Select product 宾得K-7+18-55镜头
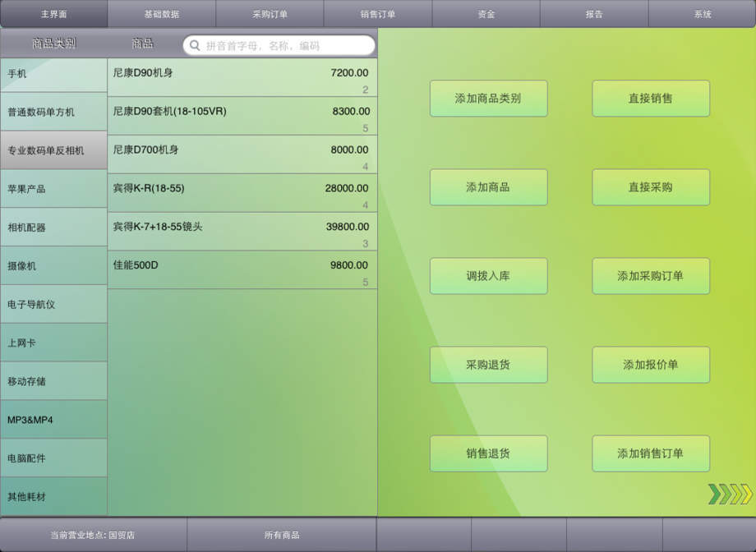756x552 pixels. (x=242, y=232)
